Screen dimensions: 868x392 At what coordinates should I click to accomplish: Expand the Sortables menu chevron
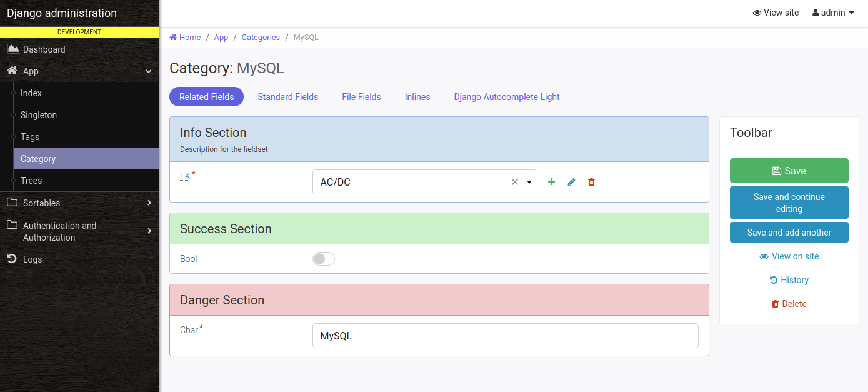(x=149, y=203)
